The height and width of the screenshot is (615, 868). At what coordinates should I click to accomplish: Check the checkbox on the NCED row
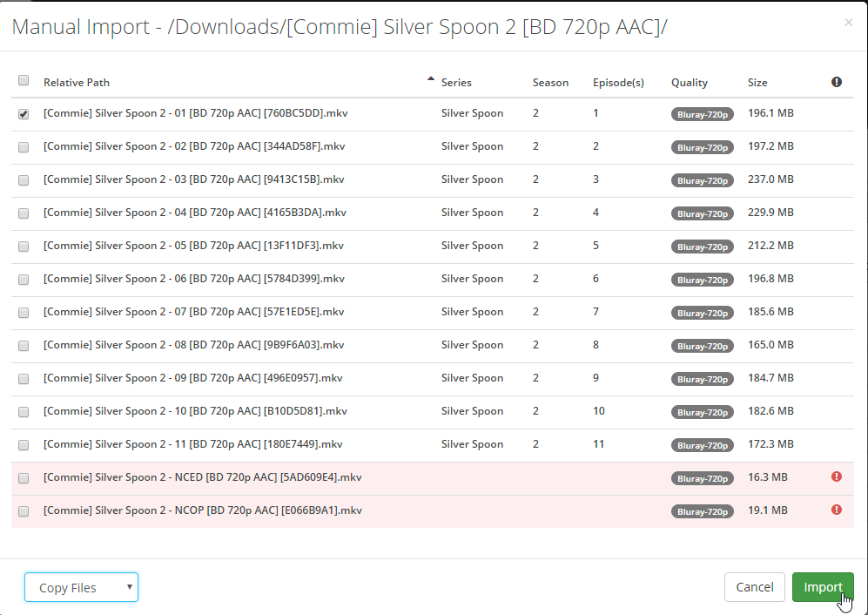pyautogui.click(x=23, y=477)
